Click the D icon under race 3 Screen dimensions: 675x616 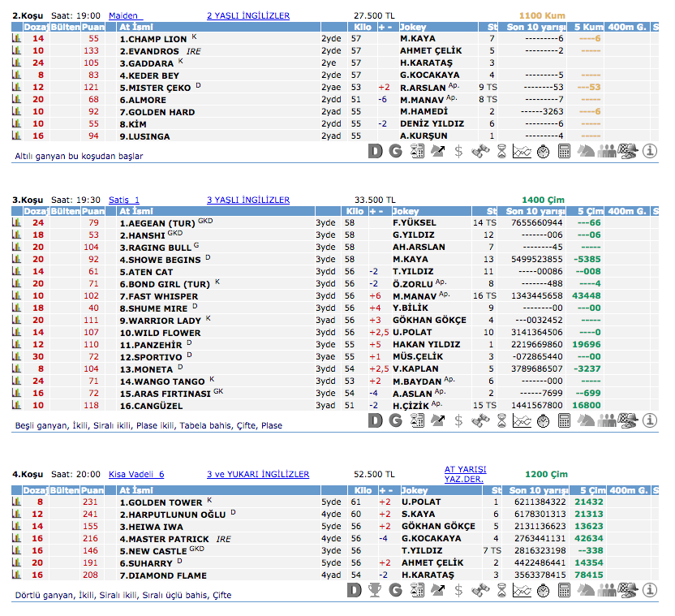(374, 420)
